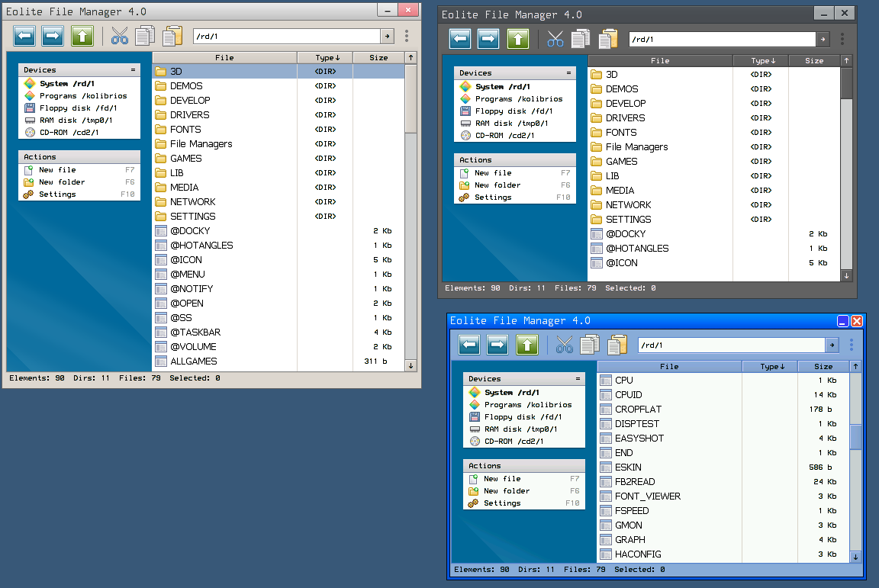The height and width of the screenshot is (588, 879).
Task: Open the parent directory using the green up arrow
Action: [x=82, y=35]
